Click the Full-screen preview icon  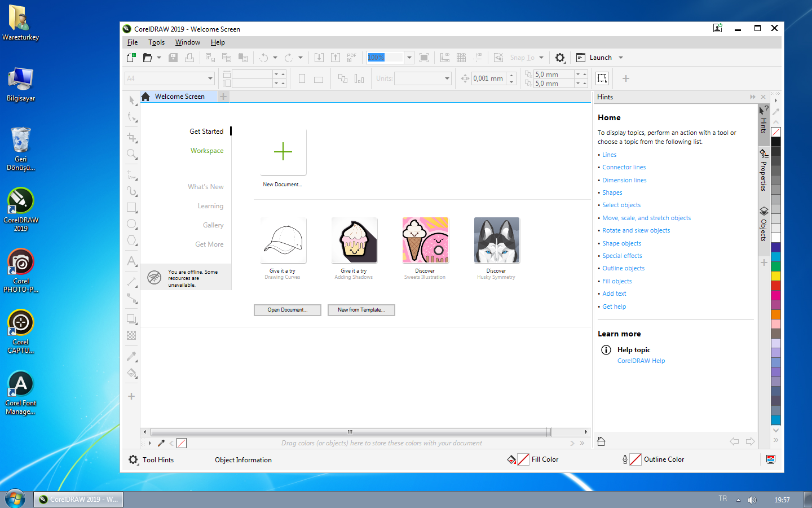424,58
